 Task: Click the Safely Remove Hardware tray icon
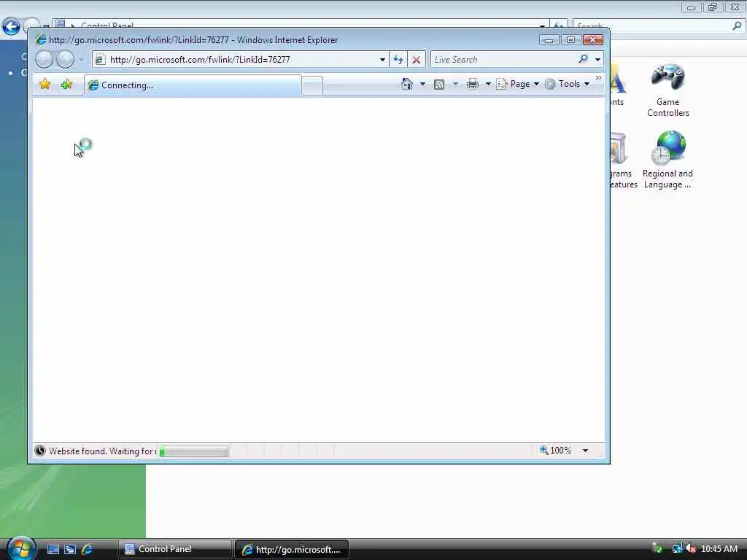click(x=657, y=548)
